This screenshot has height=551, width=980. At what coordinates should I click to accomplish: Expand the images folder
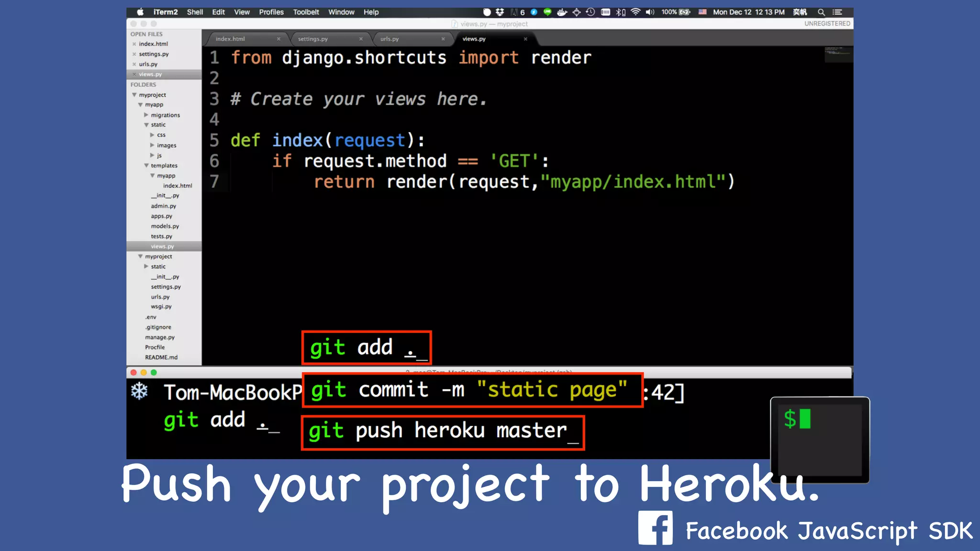152,145
